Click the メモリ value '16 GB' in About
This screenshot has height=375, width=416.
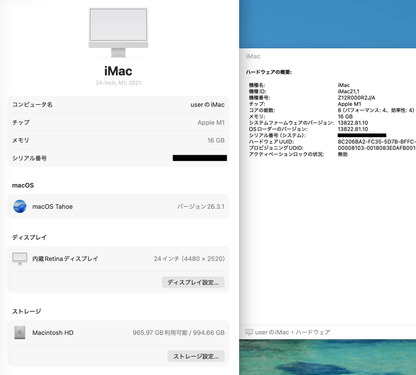pyautogui.click(x=216, y=140)
